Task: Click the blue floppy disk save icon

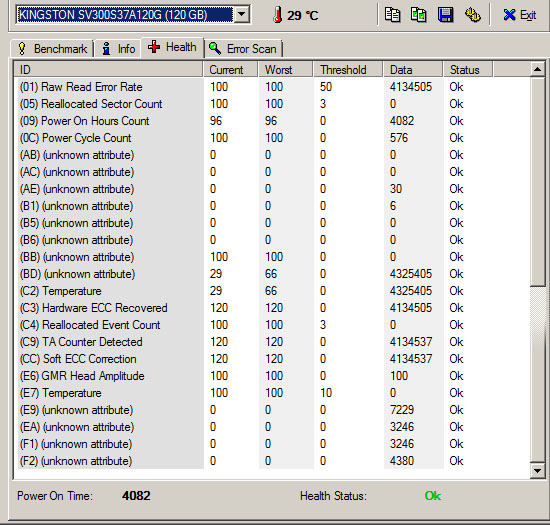Action: [x=445, y=15]
